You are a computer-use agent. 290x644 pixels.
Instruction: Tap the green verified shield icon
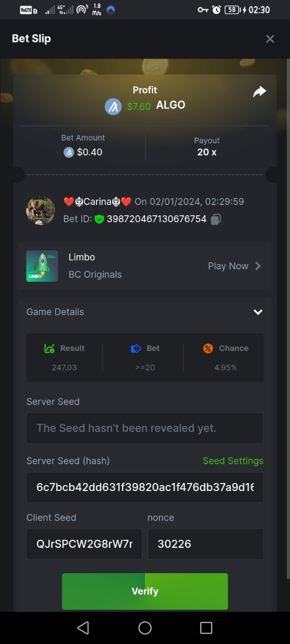(99, 219)
